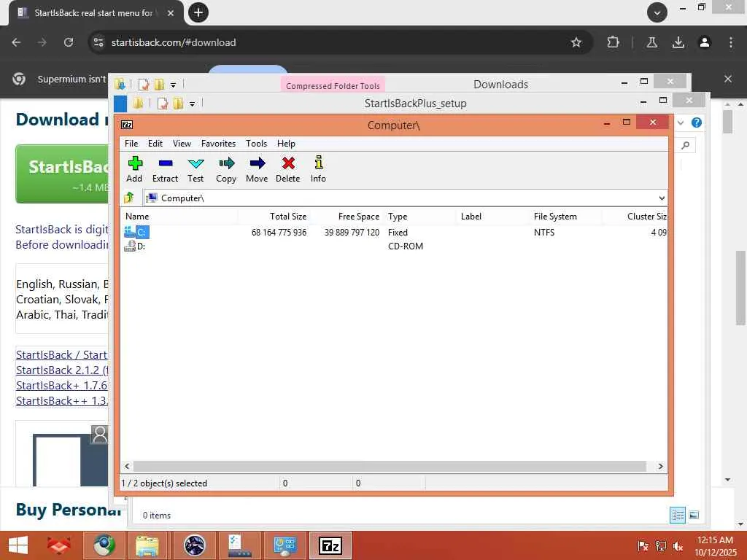Screen dimensions: 747x560
Task: Run the Test archive tool
Action: click(x=196, y=169)
